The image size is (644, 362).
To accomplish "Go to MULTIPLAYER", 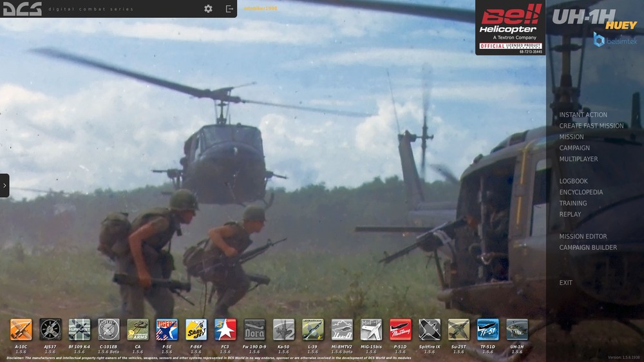I will pyautogui.click(x=578, y=159).
